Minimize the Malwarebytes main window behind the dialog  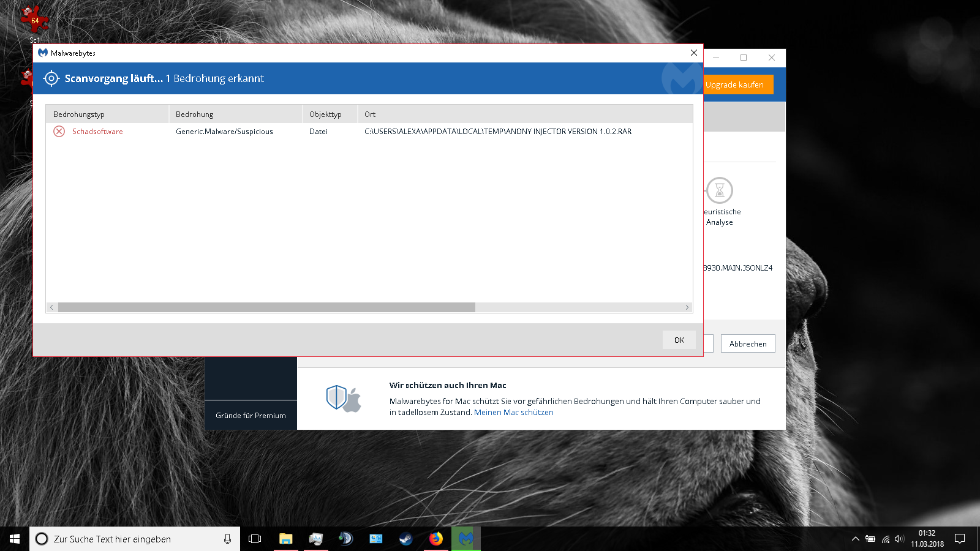point(715,58)
